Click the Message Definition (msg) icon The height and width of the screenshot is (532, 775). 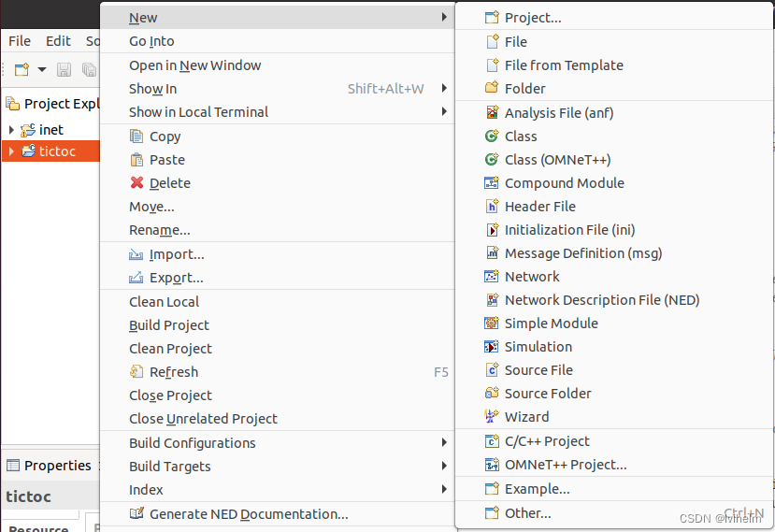pyautogui.click(x=492, y=253)
